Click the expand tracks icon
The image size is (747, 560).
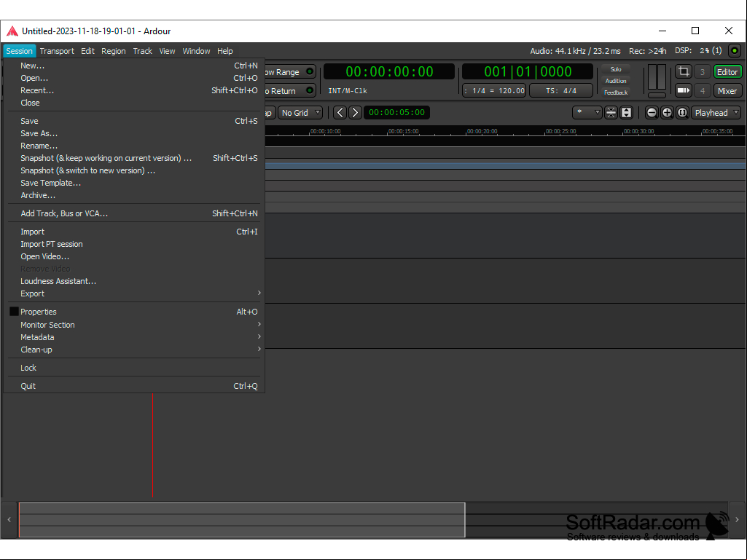click(627, 113)
